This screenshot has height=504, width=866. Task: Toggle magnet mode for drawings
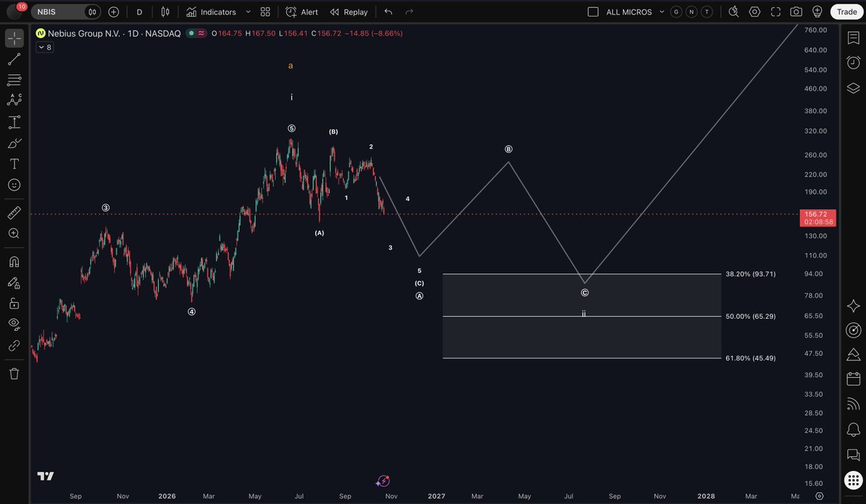coord(14,262)
